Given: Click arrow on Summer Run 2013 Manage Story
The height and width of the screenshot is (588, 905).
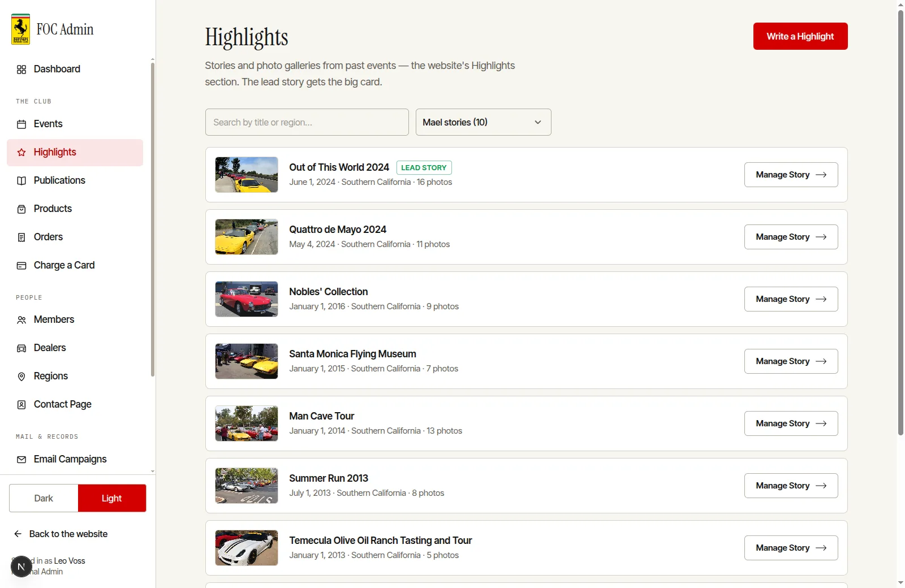Looking at the screenshot, I should [821, 486].
